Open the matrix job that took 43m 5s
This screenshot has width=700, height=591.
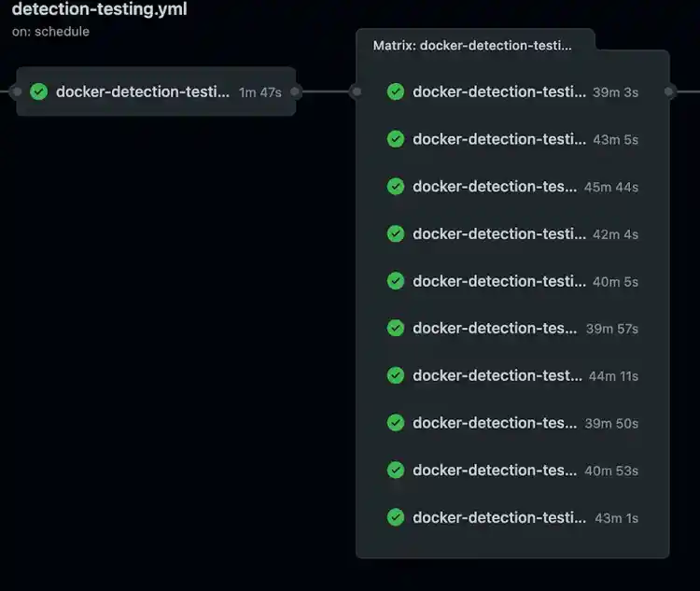pos(498,139)
